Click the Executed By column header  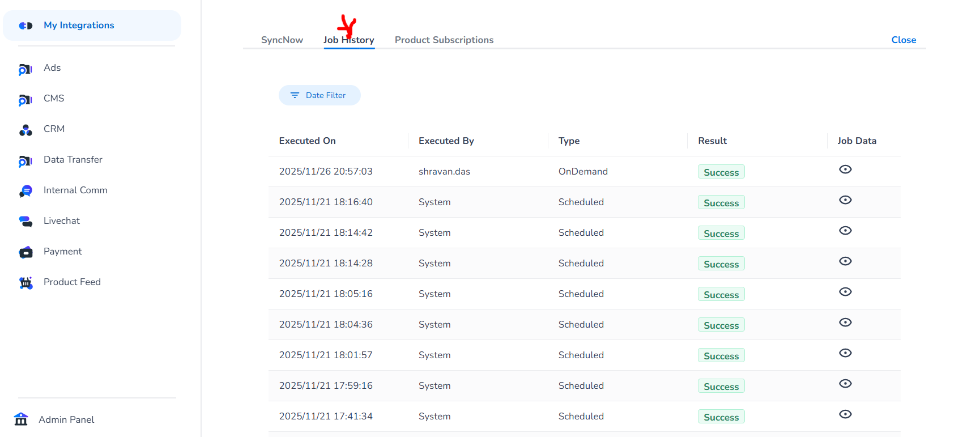(446, 141)
